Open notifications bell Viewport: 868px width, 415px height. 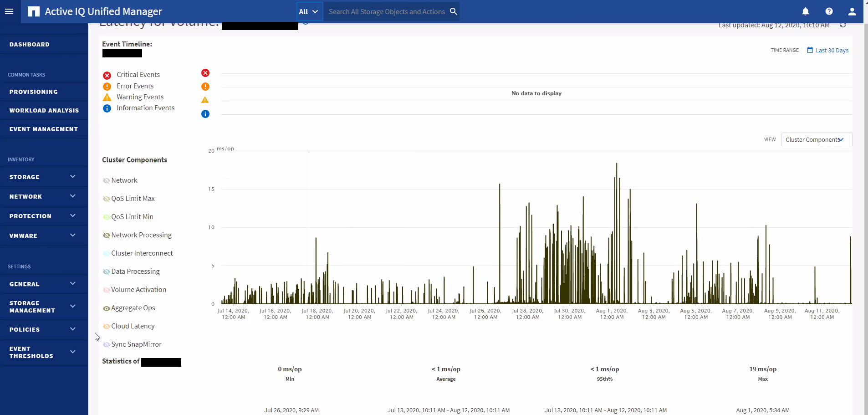point(806,11)
